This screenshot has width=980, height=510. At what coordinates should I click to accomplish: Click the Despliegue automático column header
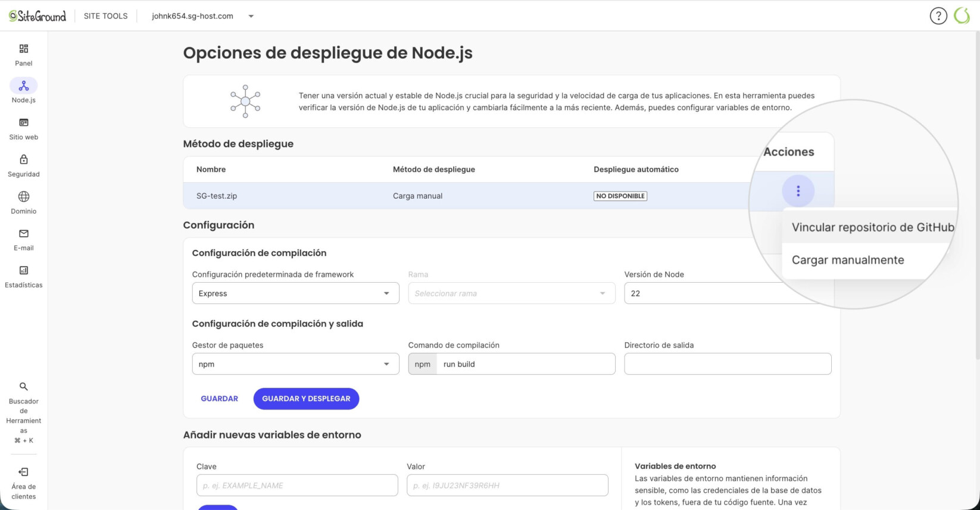click(636, 170)
